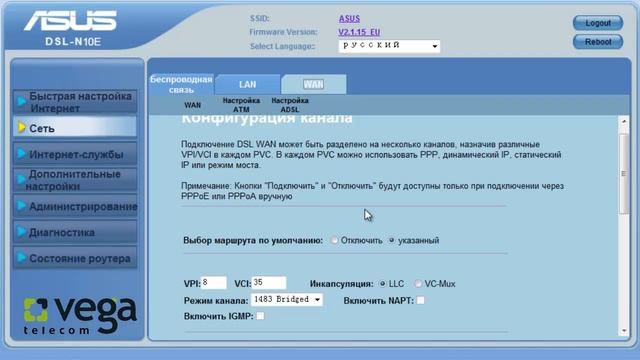Enable the Включить NAPT checkbox
Screen dimensions: 640x360
[420, 300]
